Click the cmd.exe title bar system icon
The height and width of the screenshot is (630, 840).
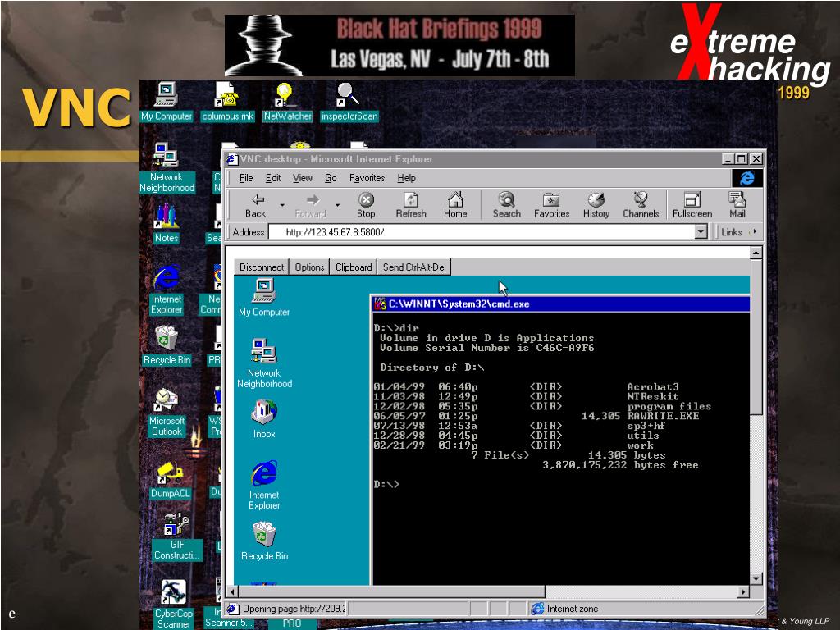coord(380,304)
